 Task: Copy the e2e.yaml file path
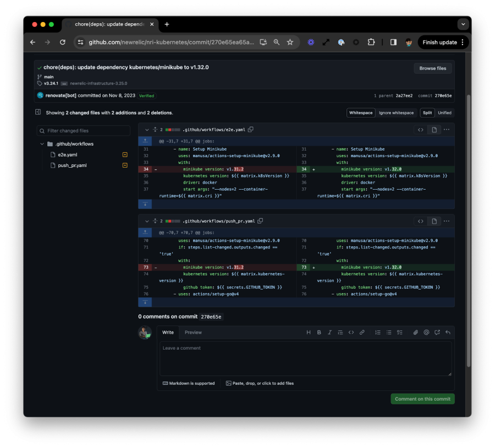251,130
